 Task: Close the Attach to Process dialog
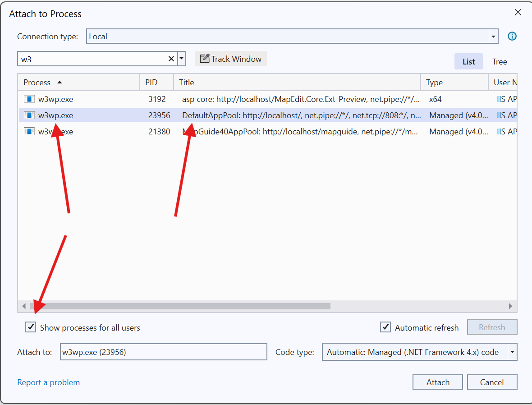point(518,13)
